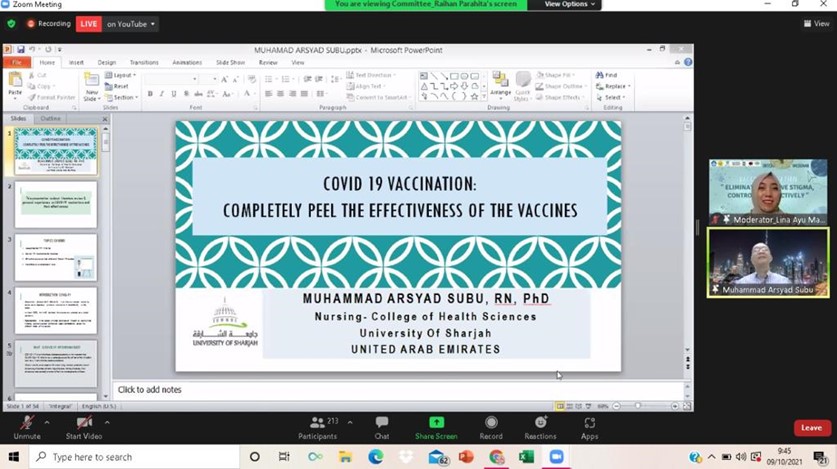Open Excel from the Windows taskbar
This screenshot has width=837, height=469.
pyautogui.click(x=526, y=457)
